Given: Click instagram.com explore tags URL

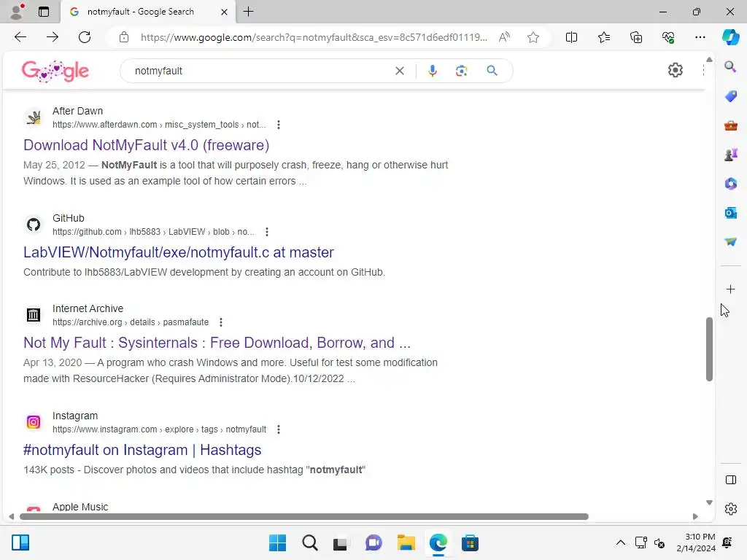Looking at the screenshot, I should coord(159,429).
